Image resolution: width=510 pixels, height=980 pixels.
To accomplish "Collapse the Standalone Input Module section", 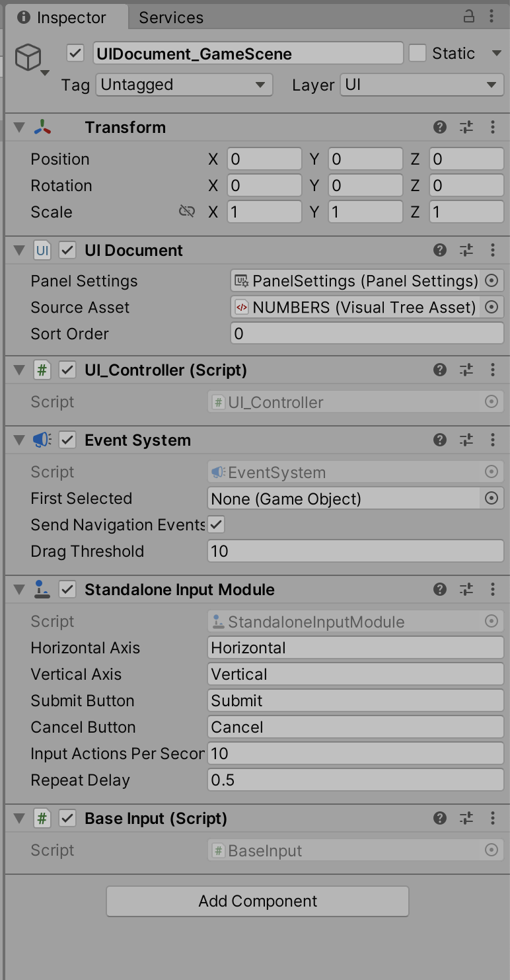I will point(18,589).
